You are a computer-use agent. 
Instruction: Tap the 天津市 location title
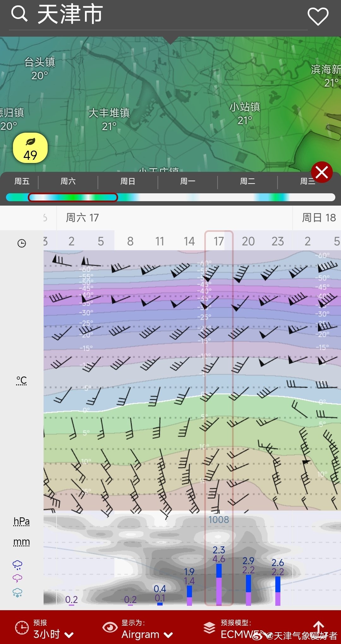70,14
